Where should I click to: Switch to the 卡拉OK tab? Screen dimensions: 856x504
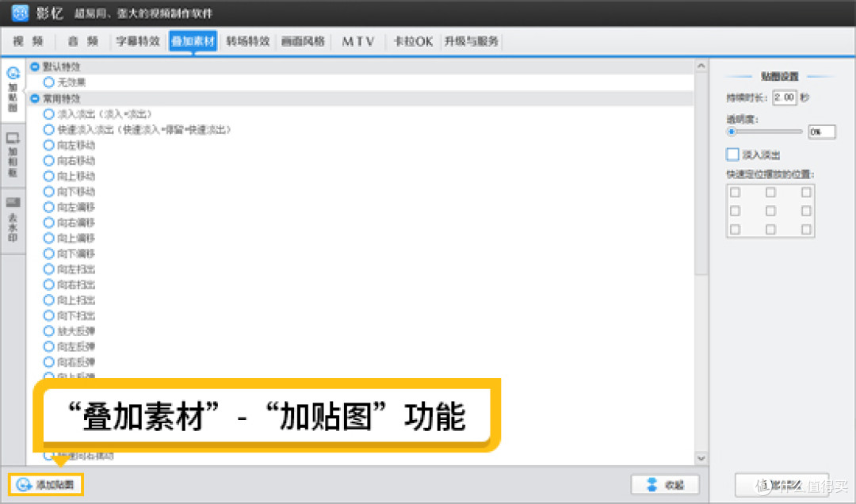click(413, 41)
